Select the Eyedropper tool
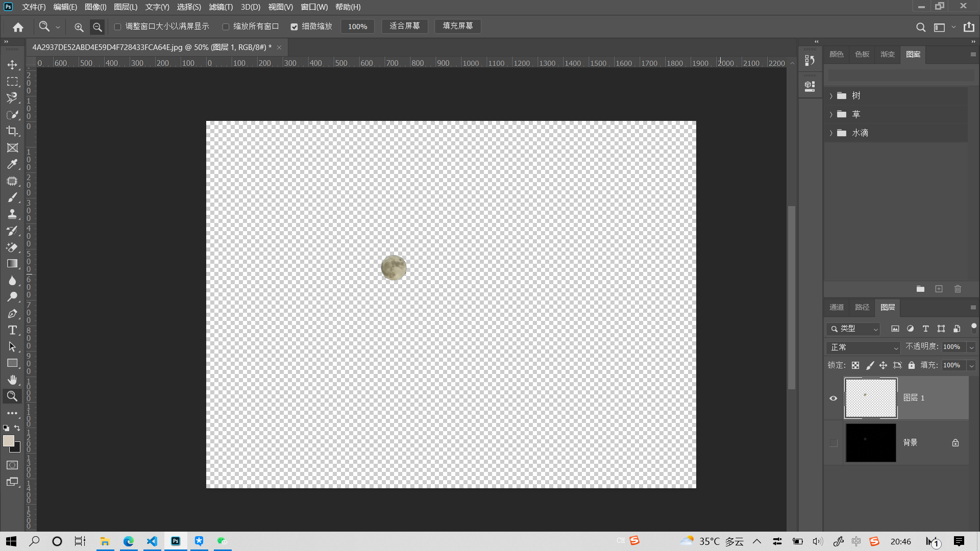Image resolution: width=980 pixels, height=551 pixels. click(12, 164)
